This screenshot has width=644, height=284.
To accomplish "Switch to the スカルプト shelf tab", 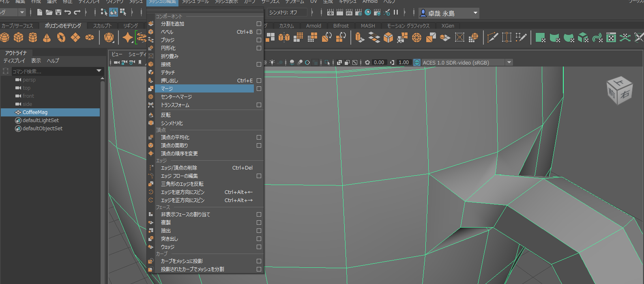I will [102, 26].
